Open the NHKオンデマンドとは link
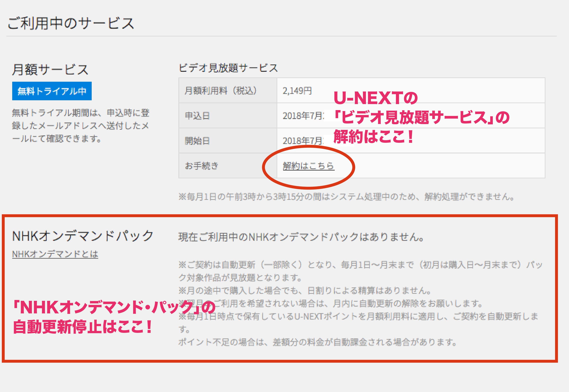Viewport: 569px width, 392px height. 55,254
